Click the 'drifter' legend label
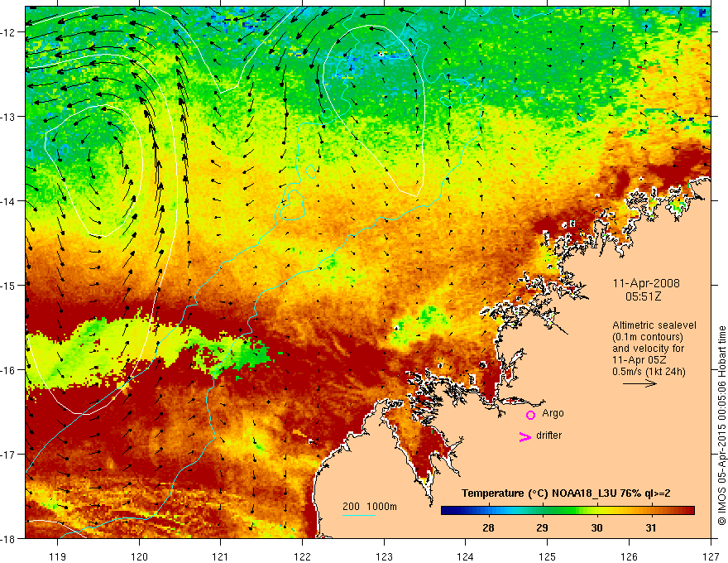This screenshot has height=563, width=728. pos(548,435)
